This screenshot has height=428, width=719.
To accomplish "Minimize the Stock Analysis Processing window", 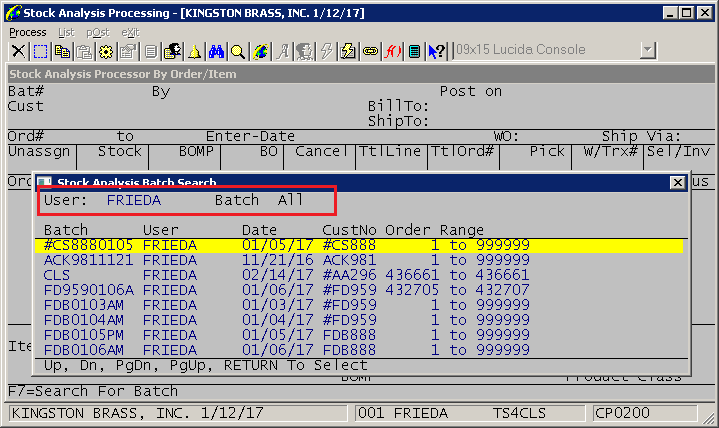I will pos(670,12).
